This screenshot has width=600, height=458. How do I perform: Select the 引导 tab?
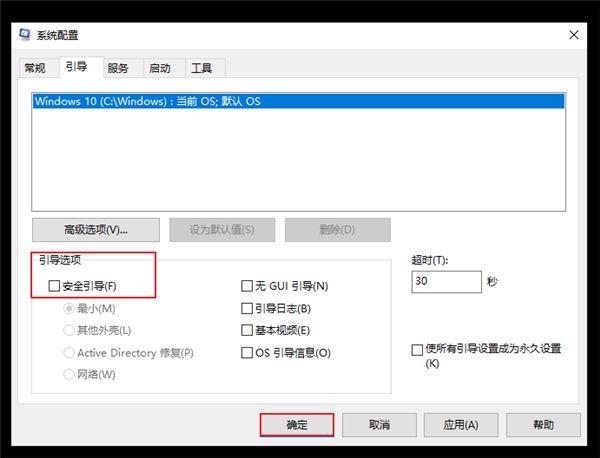(76, 67)
